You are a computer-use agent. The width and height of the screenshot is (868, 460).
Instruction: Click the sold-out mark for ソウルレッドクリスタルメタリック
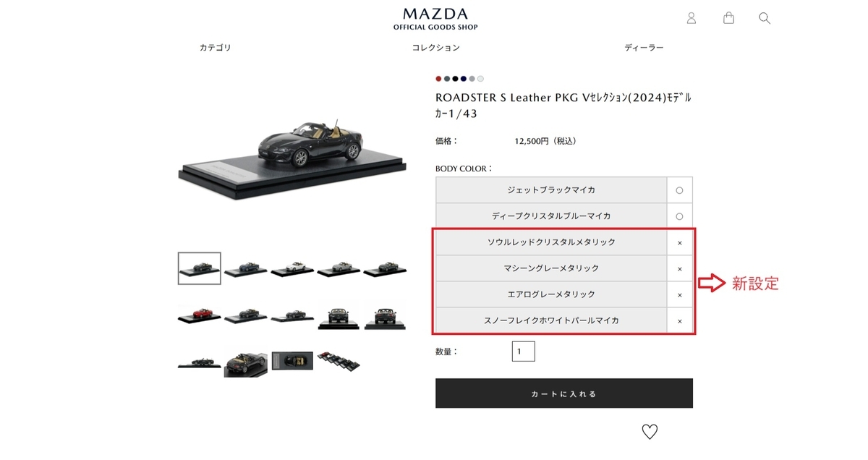point(680,243)
